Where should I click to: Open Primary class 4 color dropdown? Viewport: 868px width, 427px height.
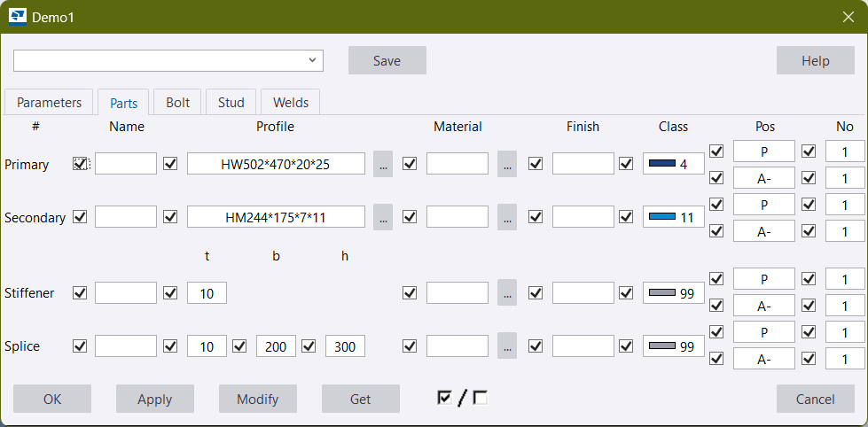pos(674,164)
